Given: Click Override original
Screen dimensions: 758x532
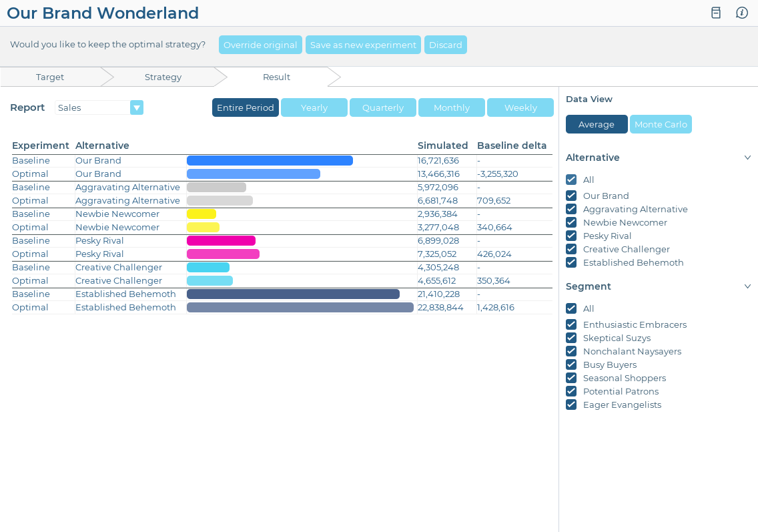Looking at the screenshot, I should (x=260, y=45).
